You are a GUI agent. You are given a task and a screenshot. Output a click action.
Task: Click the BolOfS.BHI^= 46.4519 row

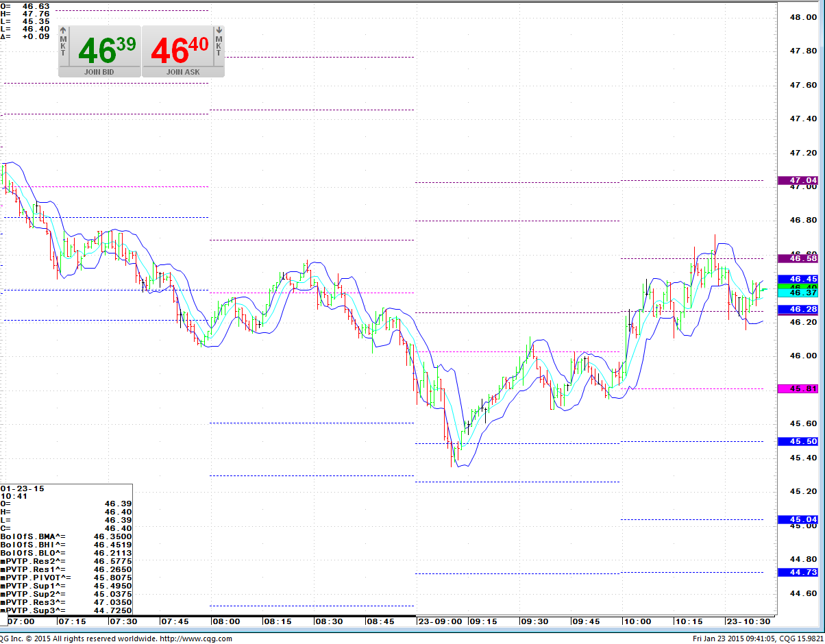point(66,545)
